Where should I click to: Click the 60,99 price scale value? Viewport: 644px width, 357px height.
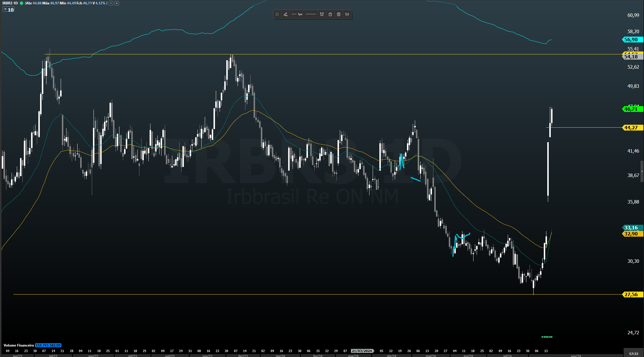click(633, 15)
